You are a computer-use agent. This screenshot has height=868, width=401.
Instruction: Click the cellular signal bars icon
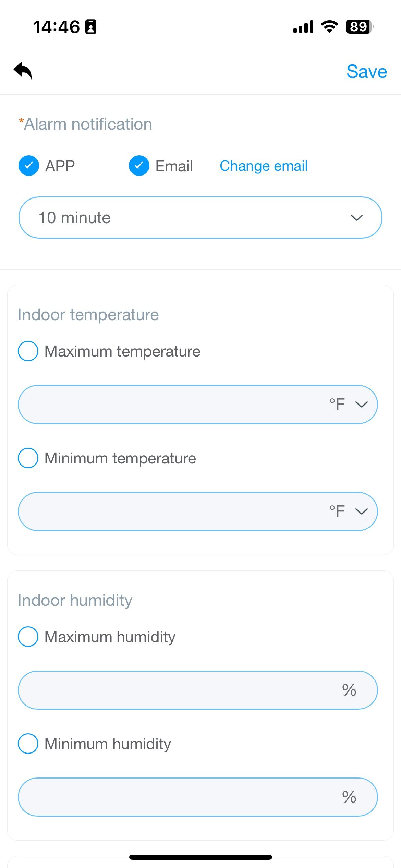pos(303,27)
